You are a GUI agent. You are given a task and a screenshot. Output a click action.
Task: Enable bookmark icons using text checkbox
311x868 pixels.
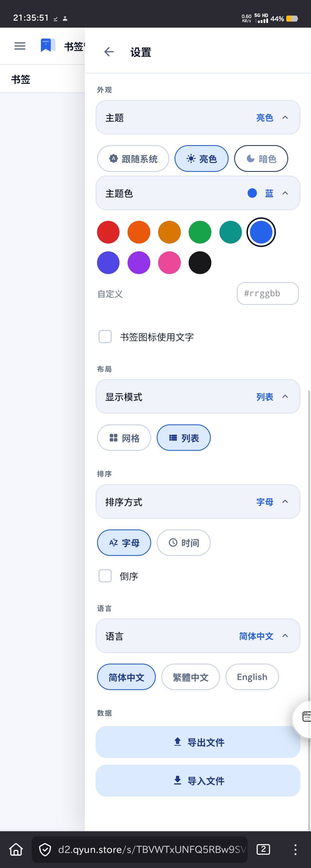click(105, 337)
